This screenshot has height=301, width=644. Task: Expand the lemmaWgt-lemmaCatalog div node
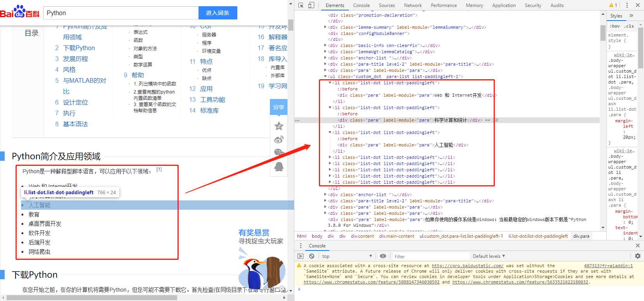point(325,52)
